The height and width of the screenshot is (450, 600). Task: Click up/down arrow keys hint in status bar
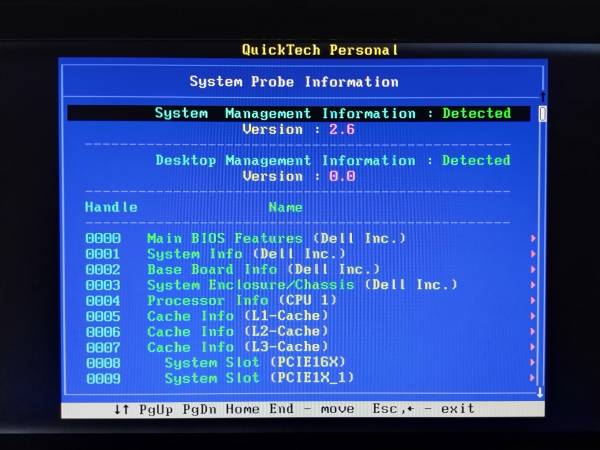122,409
